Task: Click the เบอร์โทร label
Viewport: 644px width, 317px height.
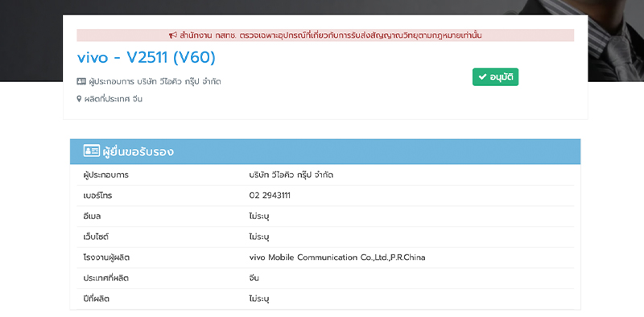Action: tap(97, 196)
